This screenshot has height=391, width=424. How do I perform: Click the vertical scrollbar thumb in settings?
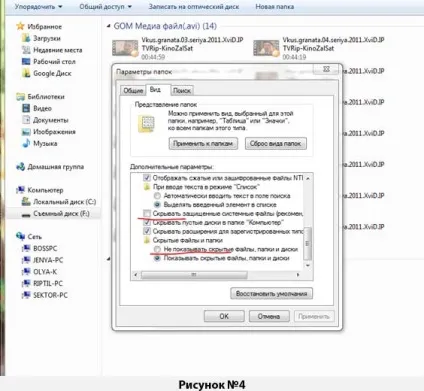pyautogui.click(x=308, y=243)
